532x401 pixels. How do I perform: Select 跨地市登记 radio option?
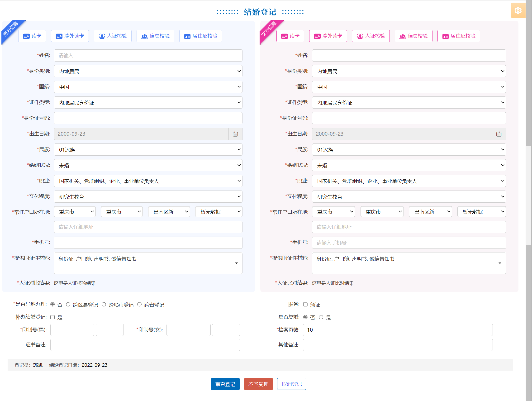click(x=104, y=305)
